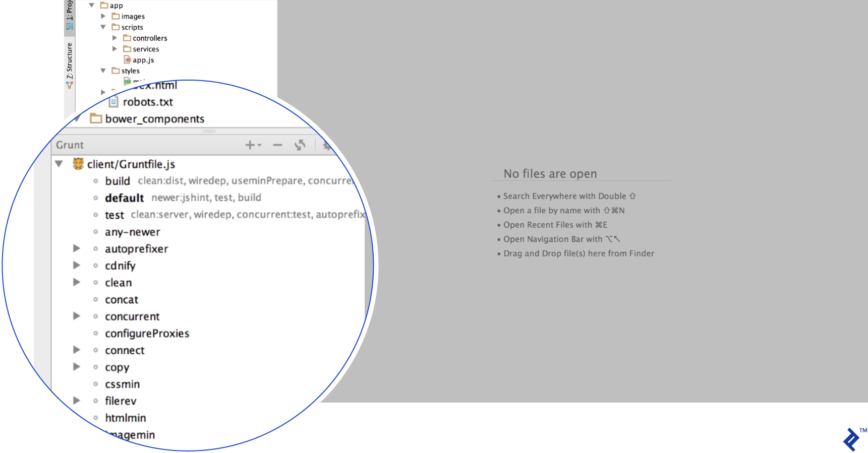Click the Grunt boar icon beside client/Gruntfile.js

coord(78,164)
